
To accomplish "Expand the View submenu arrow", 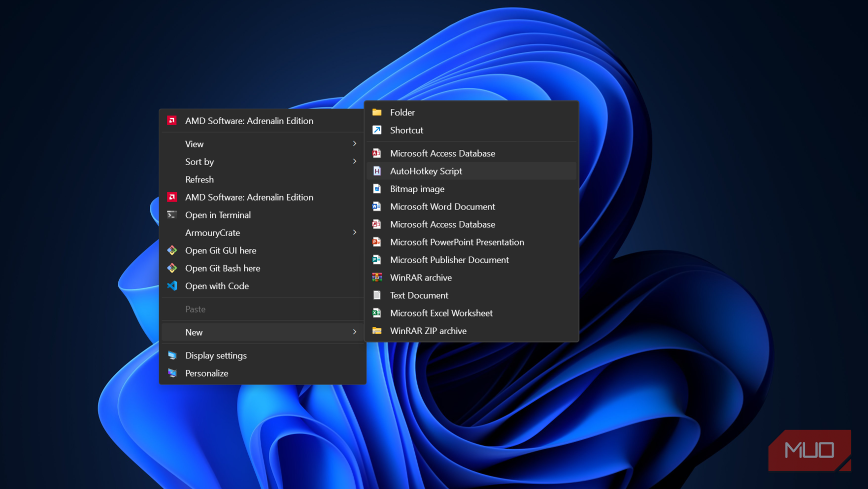I will click(354, 144).
